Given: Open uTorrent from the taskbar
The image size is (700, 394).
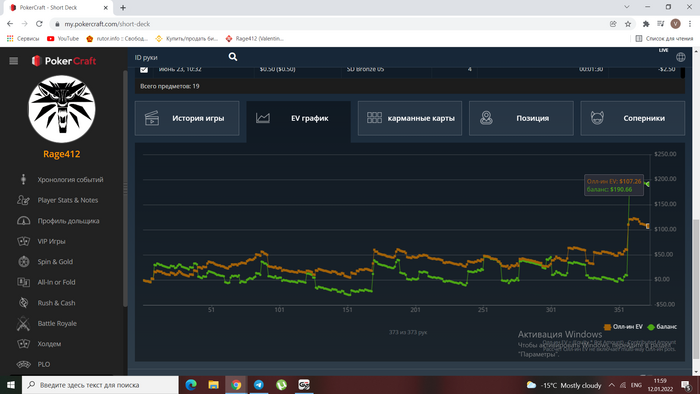Looking at the screenshot, I should click(281, 385).
